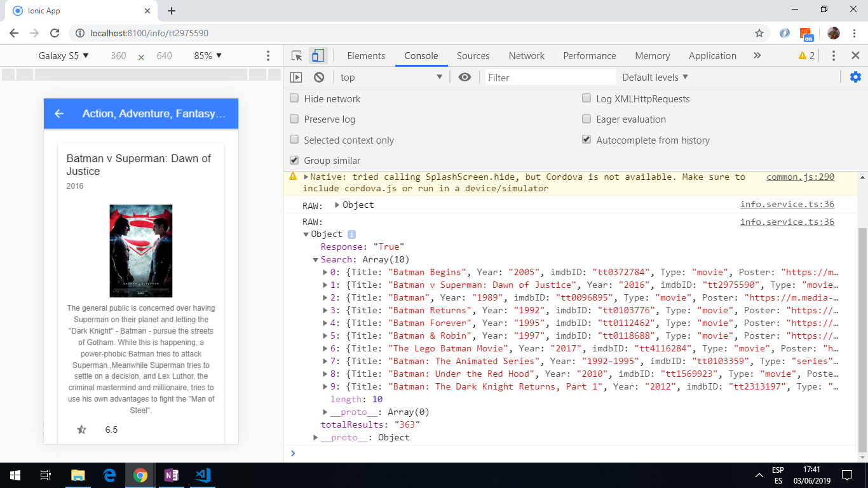868x488 pixels.
Task: Collapse the Search Array(10)
Action: [315, 260]
